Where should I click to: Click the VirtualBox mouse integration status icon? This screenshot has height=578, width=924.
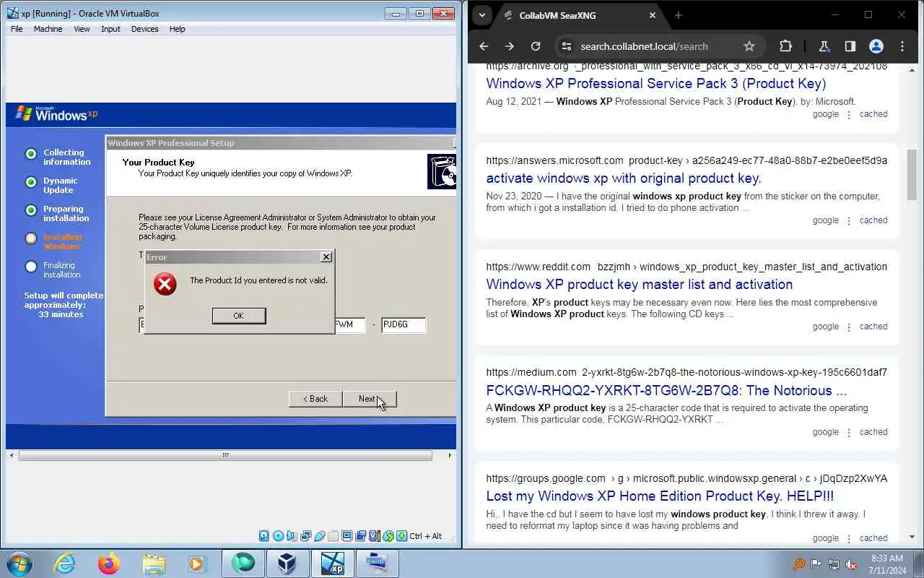(x=388, y=536)
